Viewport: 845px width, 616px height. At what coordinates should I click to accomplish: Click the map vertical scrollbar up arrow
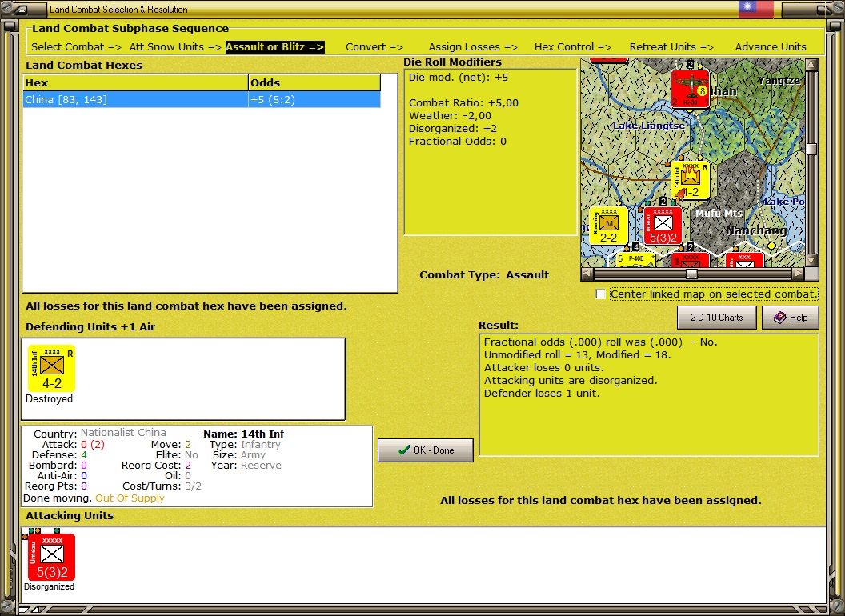(x=811, y=66)
